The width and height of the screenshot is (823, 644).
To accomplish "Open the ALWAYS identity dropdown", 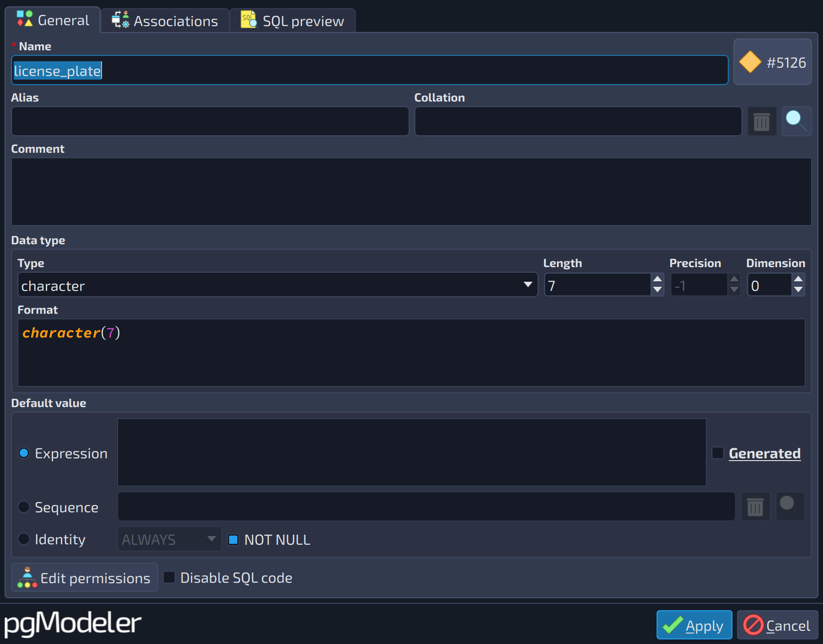I will 169,539.
